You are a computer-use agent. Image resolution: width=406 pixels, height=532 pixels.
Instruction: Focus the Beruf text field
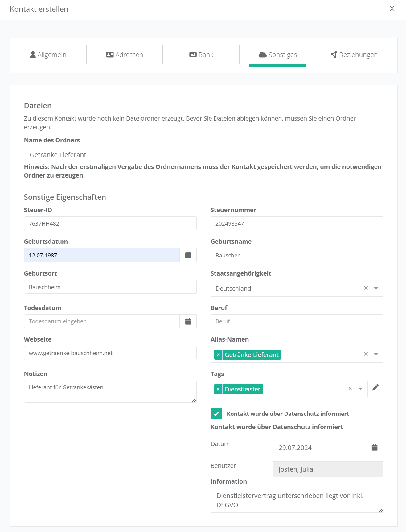click(x=297, y=321)
